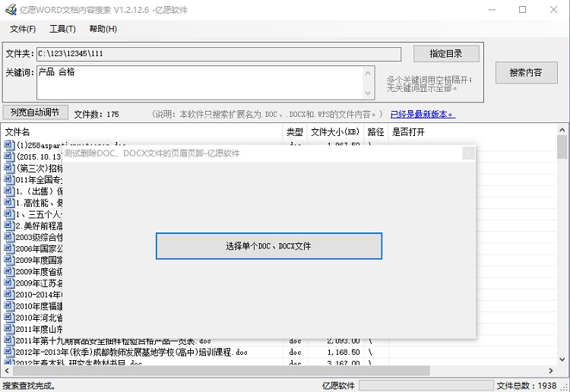
Task: Sort by the 类型 column header
Action: click(295, 132)
